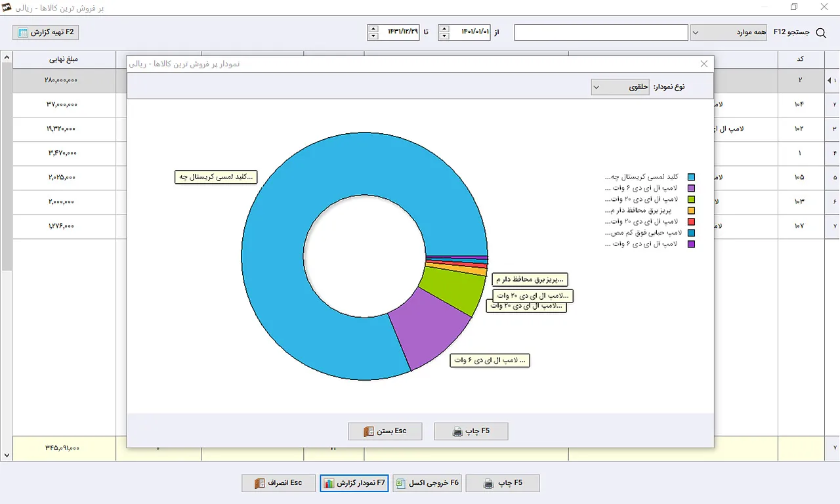Expand the همه موارد search filter dropdown
Image resolution: width=840 pixels, height=504 pixels.
(728, 32)
